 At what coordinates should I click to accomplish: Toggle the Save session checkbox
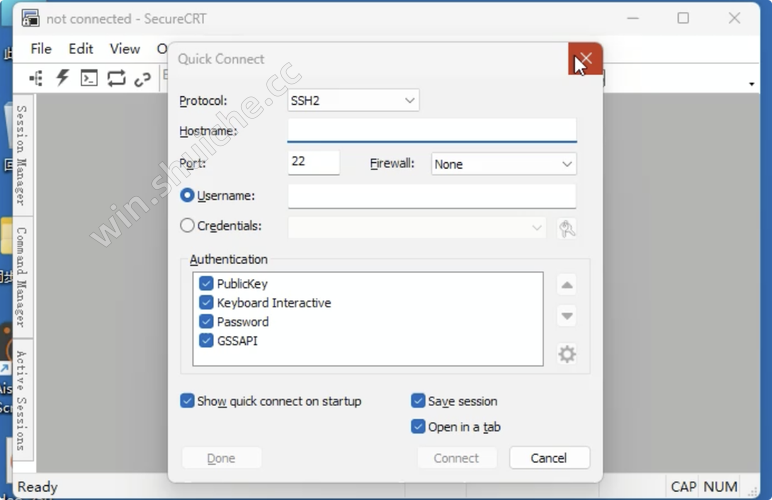click(x=418, y=401)
